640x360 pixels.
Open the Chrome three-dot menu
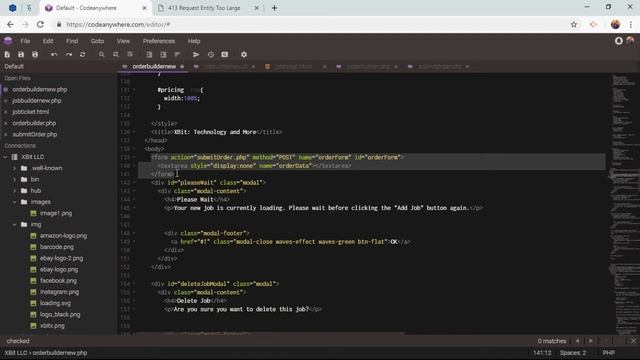631,24
